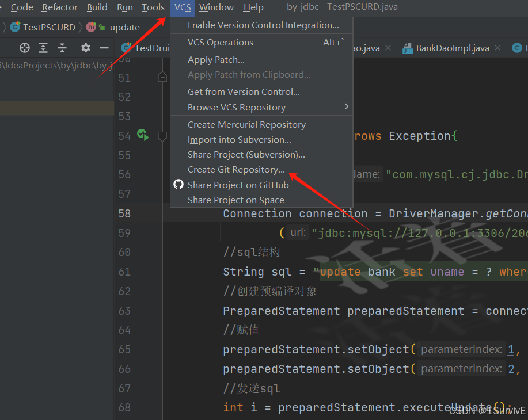The height and width of the screenshot is (420, 528).
Task: Choose Create Mercurial Repository
Action: 261,124
